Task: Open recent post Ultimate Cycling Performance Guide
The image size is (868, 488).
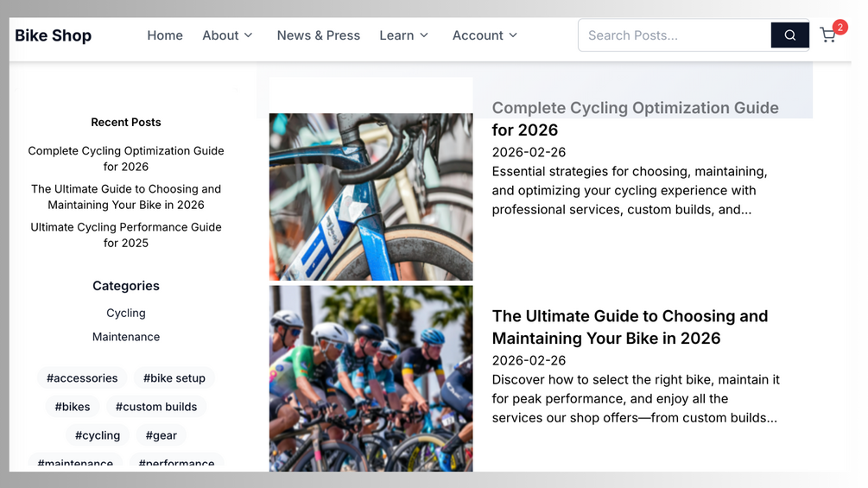Action: point(125,235)
